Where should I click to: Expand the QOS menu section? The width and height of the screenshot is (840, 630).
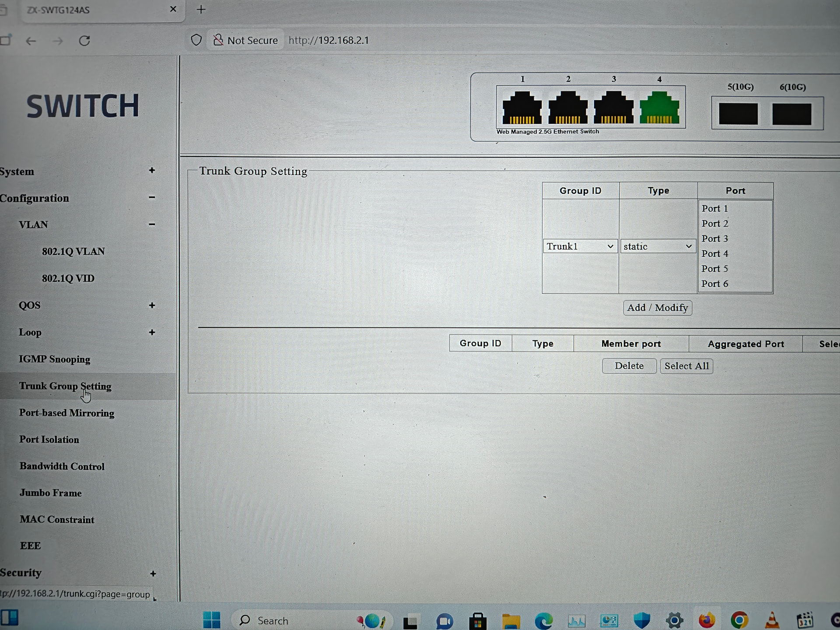click(x=152, y=305)
